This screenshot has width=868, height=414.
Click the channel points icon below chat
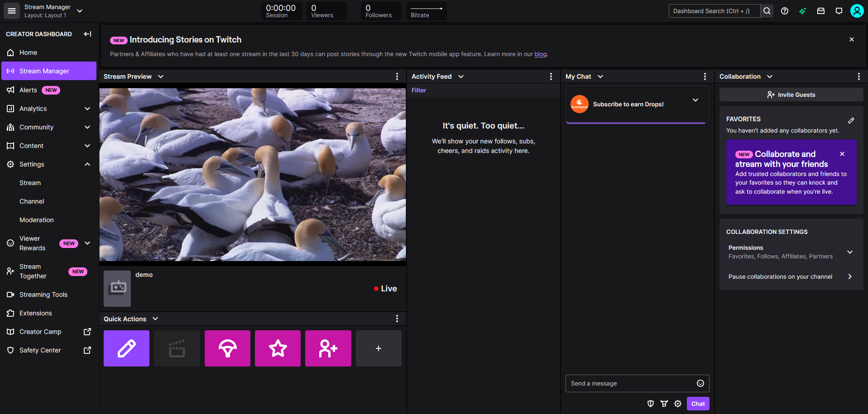tap(664, 404)
